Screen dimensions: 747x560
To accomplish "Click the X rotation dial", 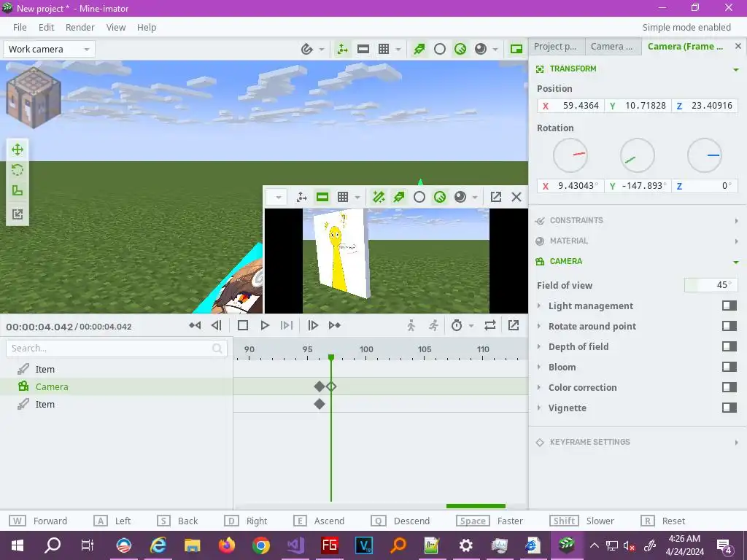I will pyautogui.click(x=570, y=155).
